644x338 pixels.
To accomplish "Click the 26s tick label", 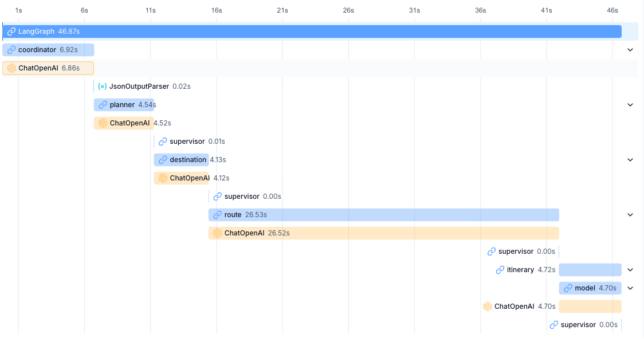I will point(348,10).
